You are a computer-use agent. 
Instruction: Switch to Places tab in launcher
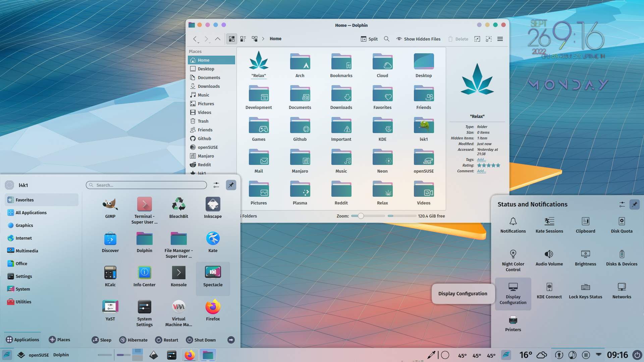pos(59,340)
